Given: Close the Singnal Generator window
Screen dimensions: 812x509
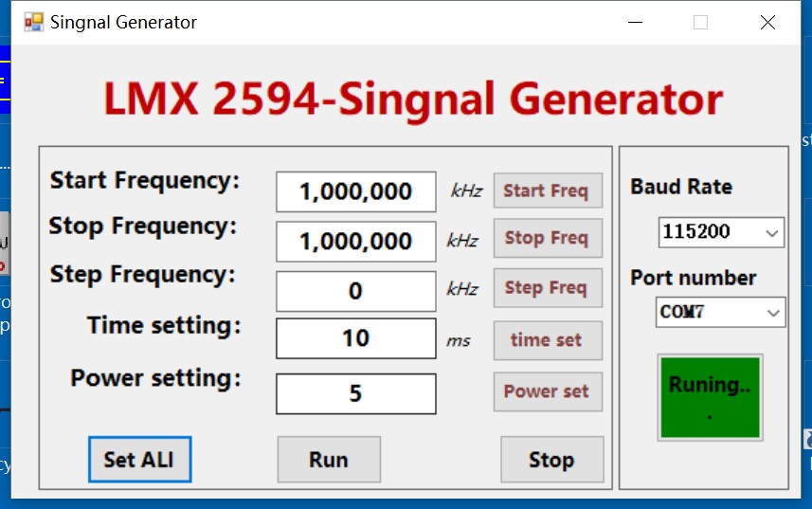Looking at the screenshot, I should (767, 23).
